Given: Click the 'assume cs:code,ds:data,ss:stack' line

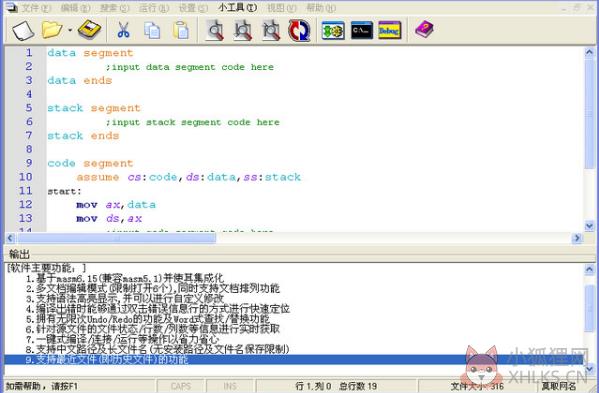Looking at the screenshot, I should click(189, 177).
